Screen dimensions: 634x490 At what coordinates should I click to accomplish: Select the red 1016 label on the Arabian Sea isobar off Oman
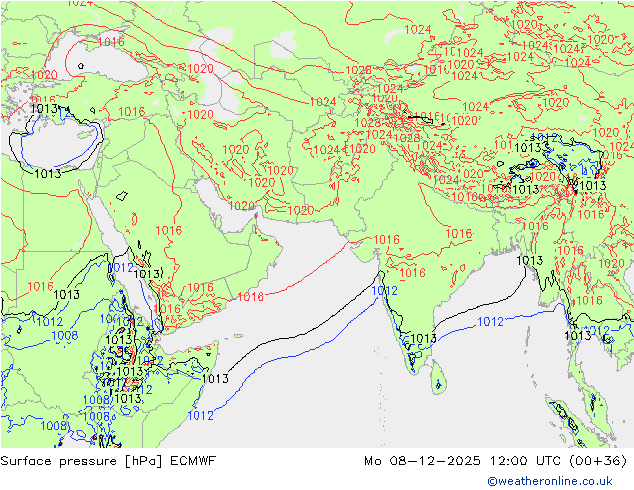click(250, 297)
